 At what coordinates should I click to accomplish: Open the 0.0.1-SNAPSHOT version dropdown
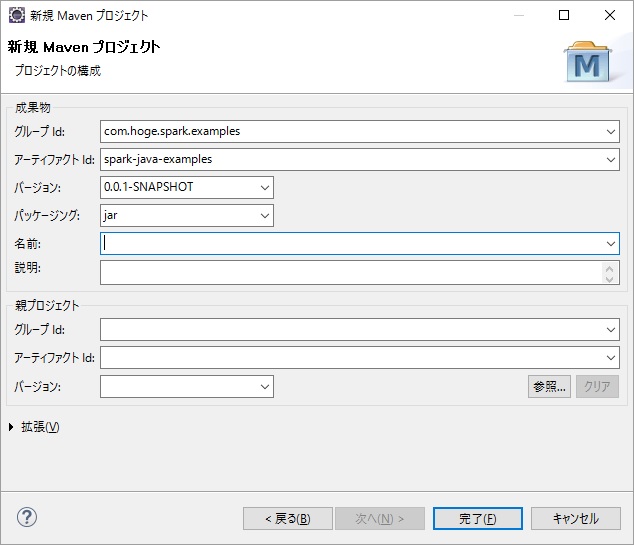pos(265,187)
